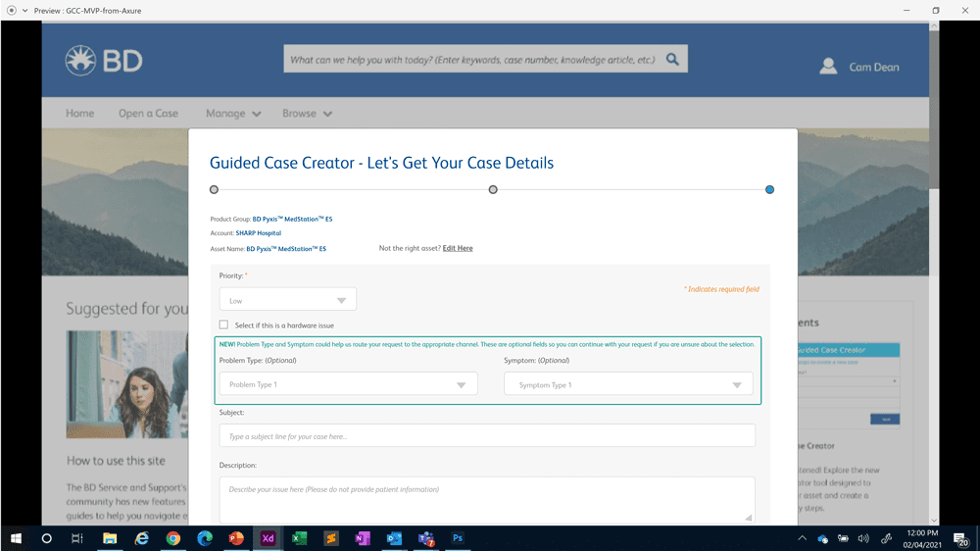Click the first progress step circle
The image size is (980, 551).
tap(214, 189)
